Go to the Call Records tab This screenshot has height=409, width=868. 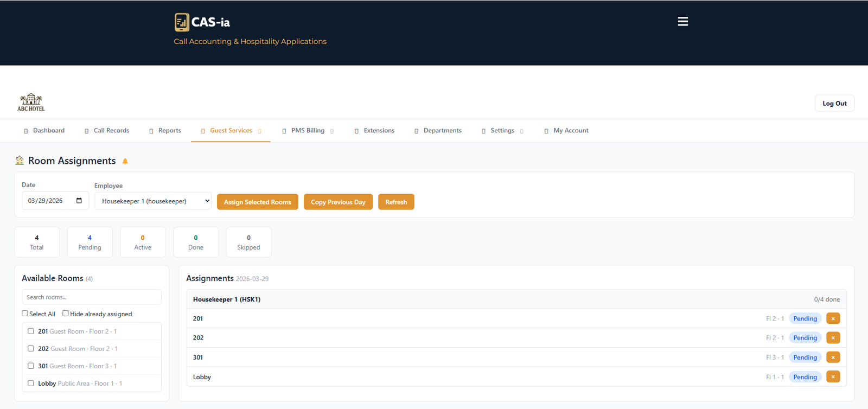point(111,131)
